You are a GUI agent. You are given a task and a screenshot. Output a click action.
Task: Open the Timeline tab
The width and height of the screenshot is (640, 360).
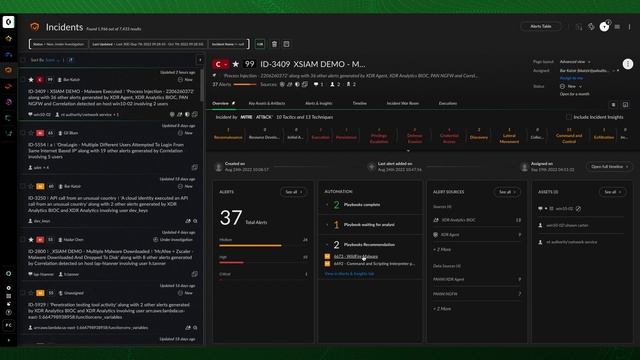pyautogui.click(x=360, y=103)
